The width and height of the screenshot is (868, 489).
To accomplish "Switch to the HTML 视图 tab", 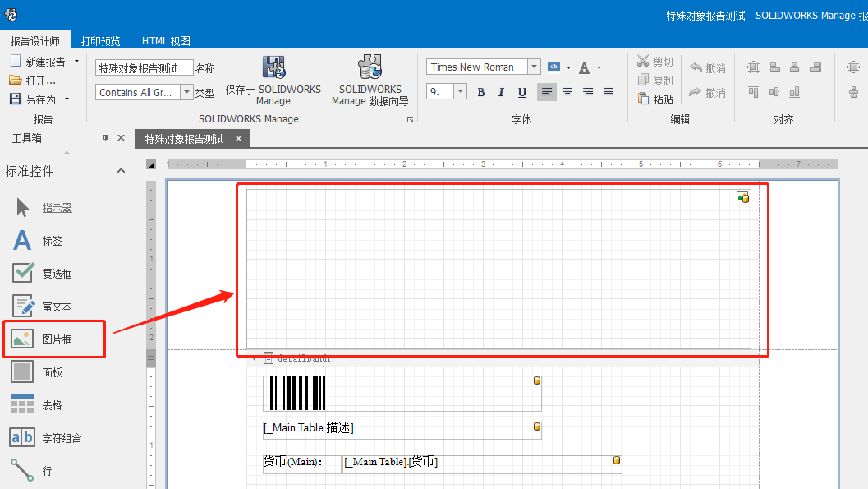I will point(166,40).
